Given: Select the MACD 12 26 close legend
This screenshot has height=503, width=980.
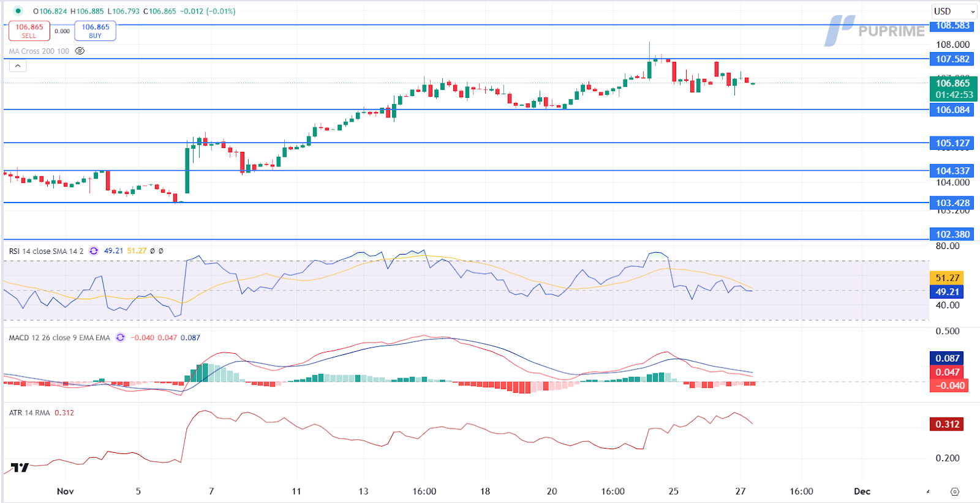Looking at the screenshot, I should [59, 338].
